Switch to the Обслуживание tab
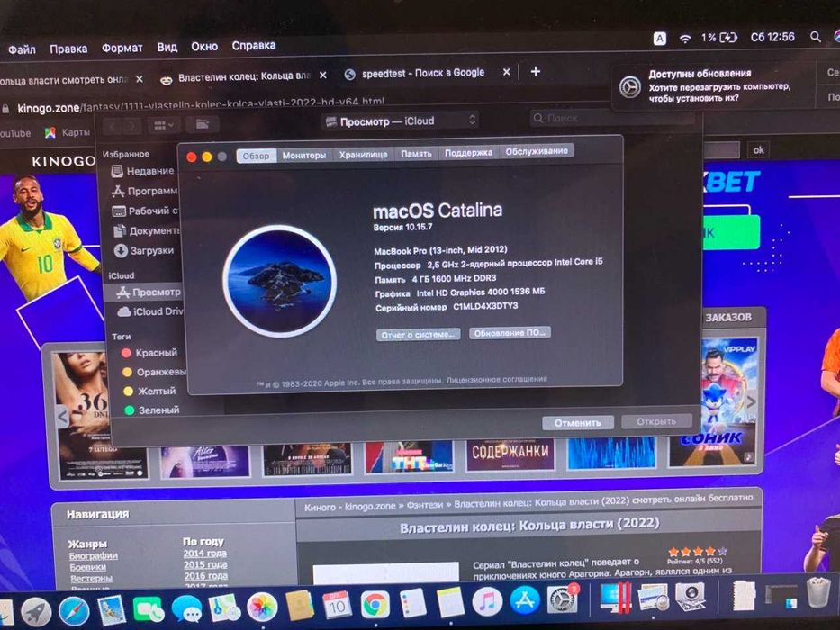 pos(537,151)
